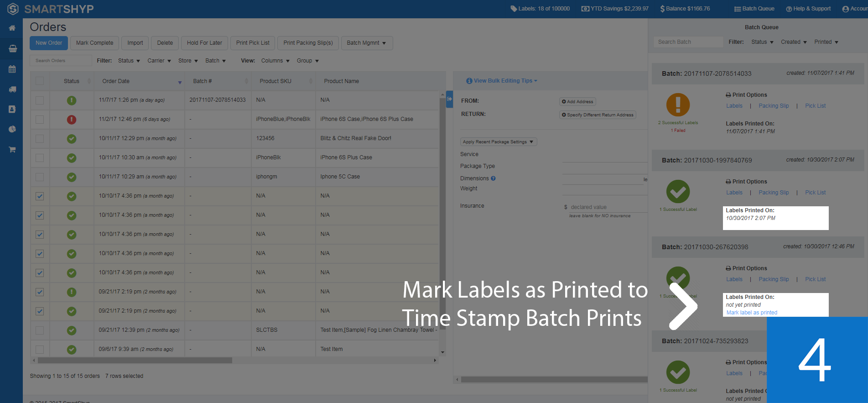Open the Batch Queue Printed filter
The width and height of the screenshot is (868, 403).
coord(826,42)
